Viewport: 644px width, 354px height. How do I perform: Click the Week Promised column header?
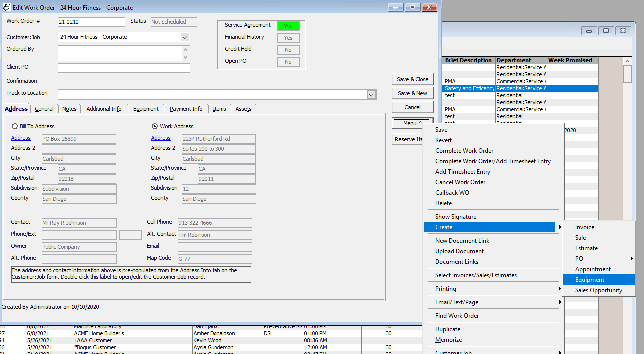(x=573, y=60)
